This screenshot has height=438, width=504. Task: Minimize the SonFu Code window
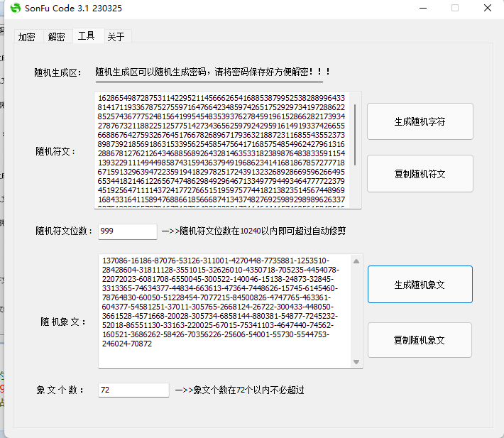tap(422, 9)
